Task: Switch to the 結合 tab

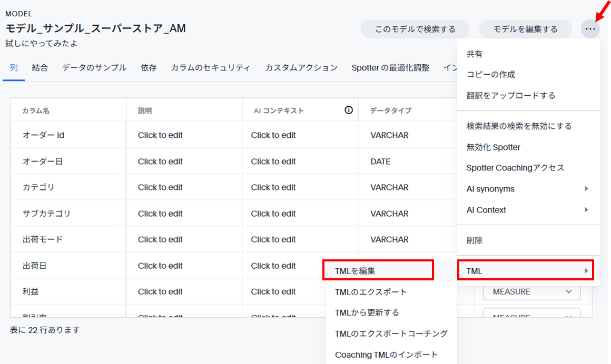Action: pyautogui.click(x=40, y=67)
